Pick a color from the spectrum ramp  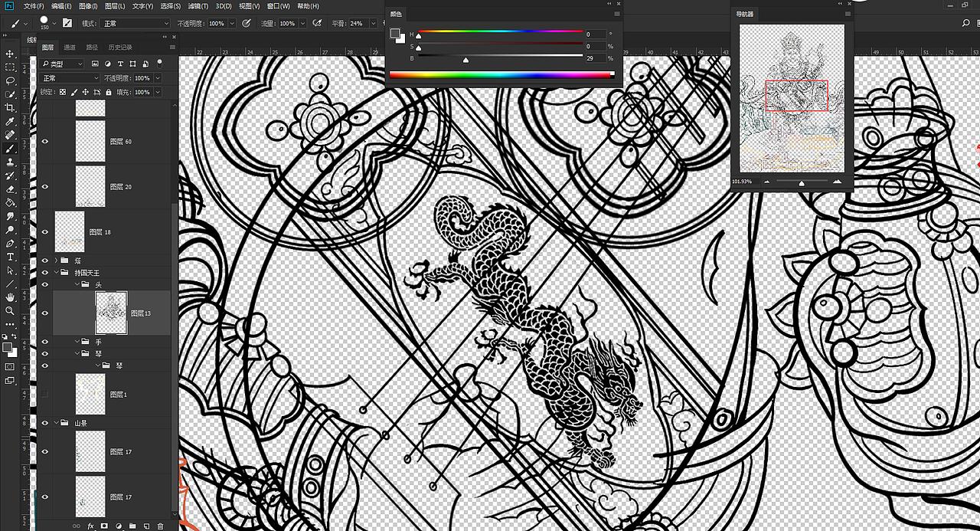coord(501,74)
